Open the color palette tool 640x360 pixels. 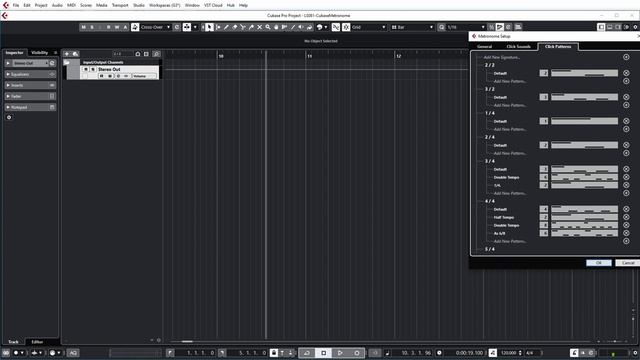[320, 27]
